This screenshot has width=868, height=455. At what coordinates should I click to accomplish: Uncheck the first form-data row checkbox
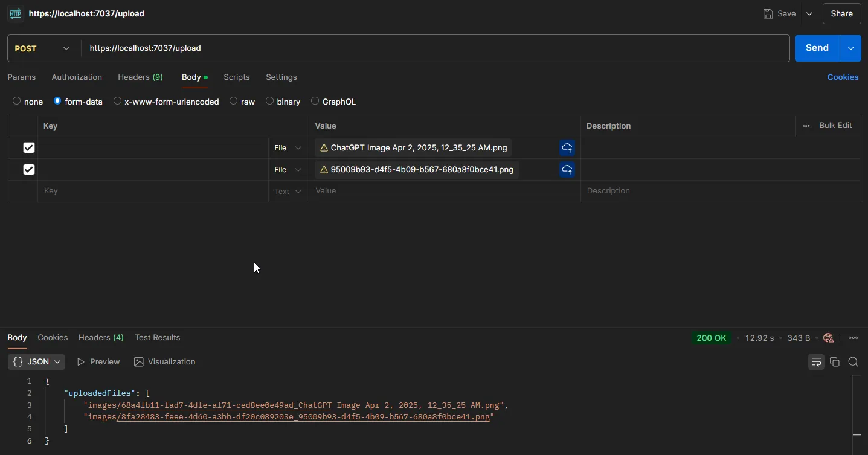pos(28,148)
